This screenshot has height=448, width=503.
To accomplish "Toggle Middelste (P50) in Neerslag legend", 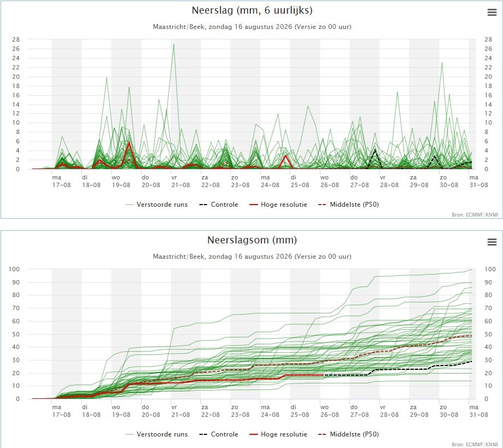I will tap(348, 205).
